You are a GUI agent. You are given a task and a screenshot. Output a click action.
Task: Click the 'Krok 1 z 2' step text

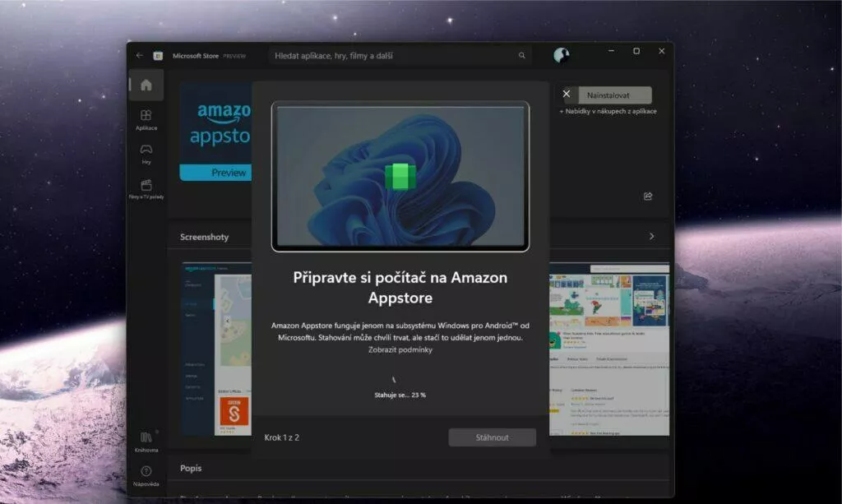pyautogui.click(x=281, y=437)
